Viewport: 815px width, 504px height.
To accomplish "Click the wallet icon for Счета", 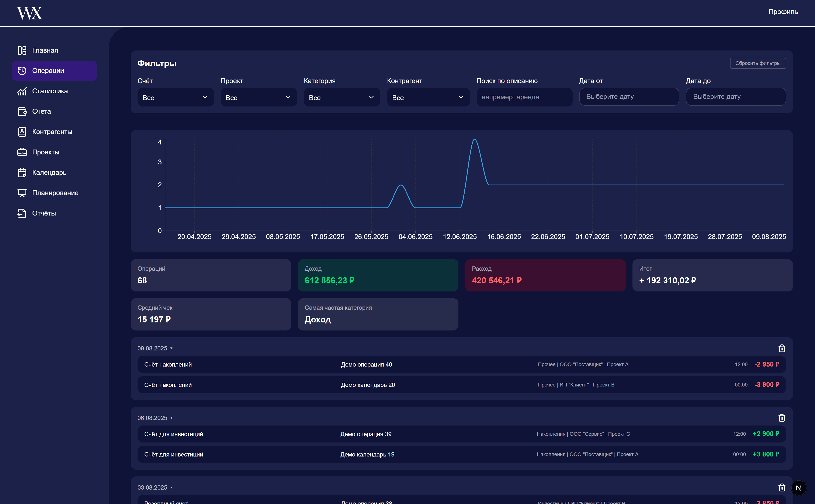I will (x=22, y=111).
